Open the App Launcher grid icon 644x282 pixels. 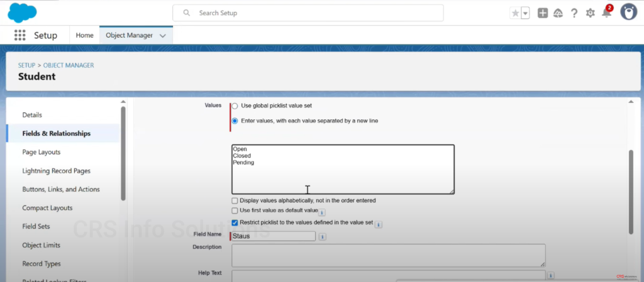19,35
